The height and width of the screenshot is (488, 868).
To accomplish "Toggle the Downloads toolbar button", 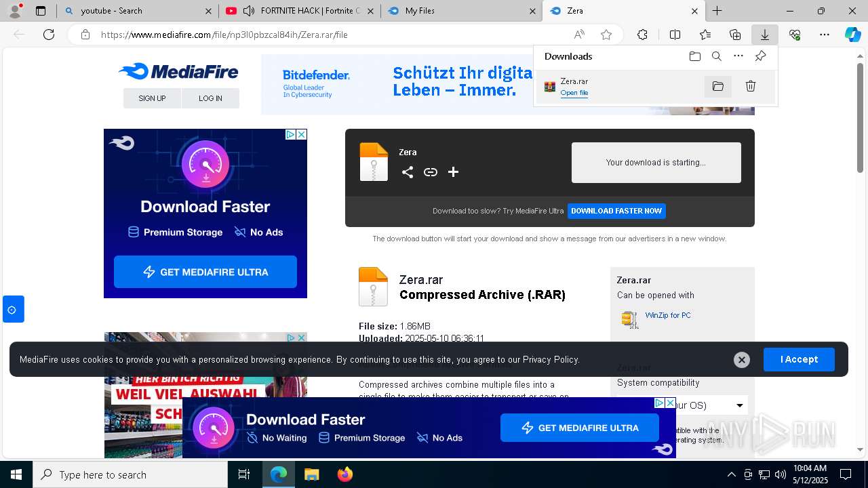I will tap(765, 35).
